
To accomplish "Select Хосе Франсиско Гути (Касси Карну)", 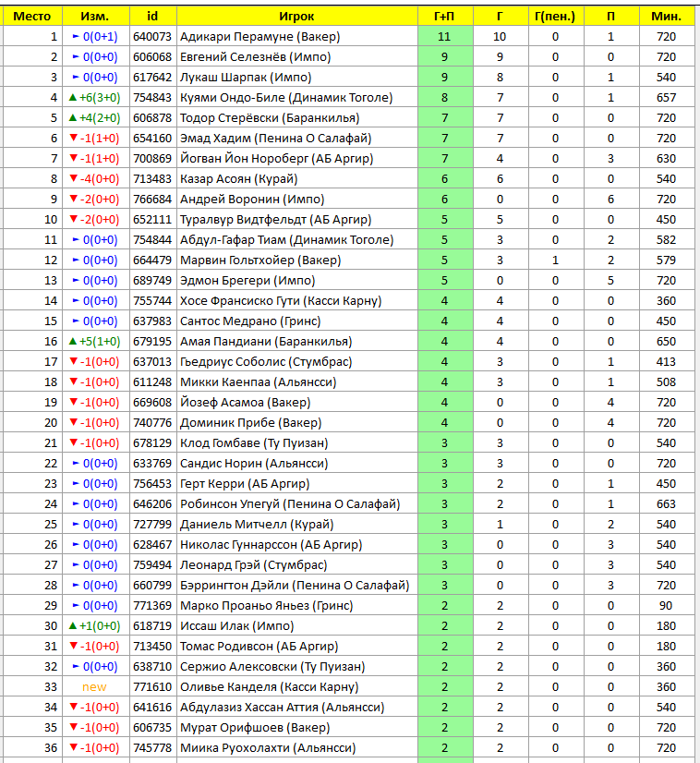I will tap(281, 301).
